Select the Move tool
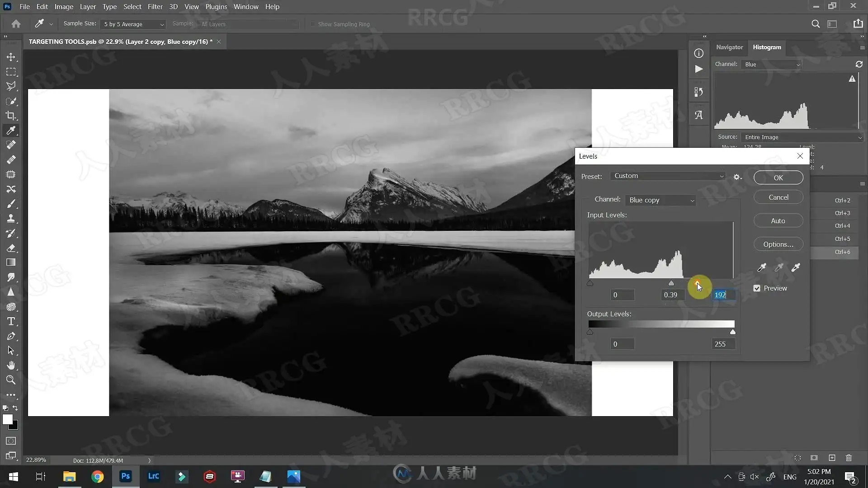Viewport: 868px width, 488px height. 11,57
